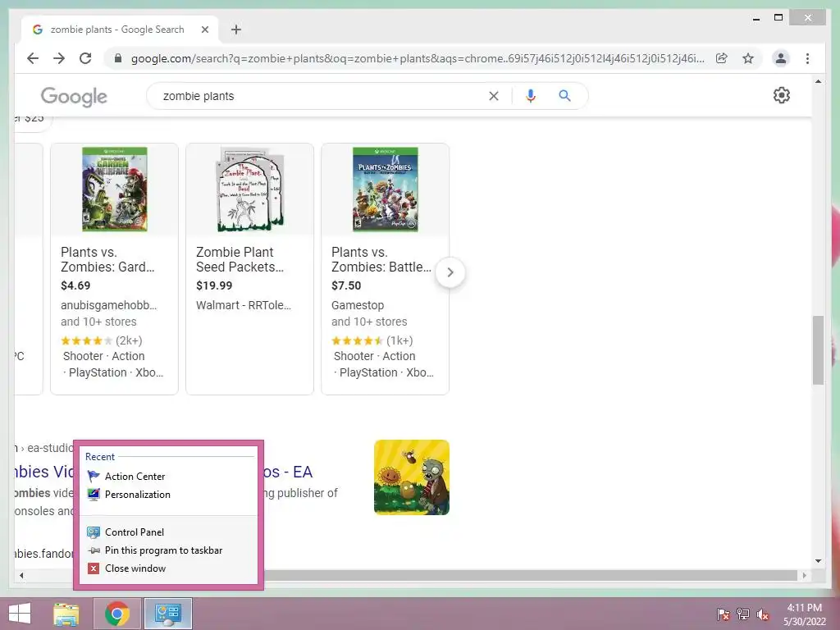Reload the Google search page
Image resolution: width=840 pixels, height=630 pixels.
pyautogui.click(x=85, y=58)
